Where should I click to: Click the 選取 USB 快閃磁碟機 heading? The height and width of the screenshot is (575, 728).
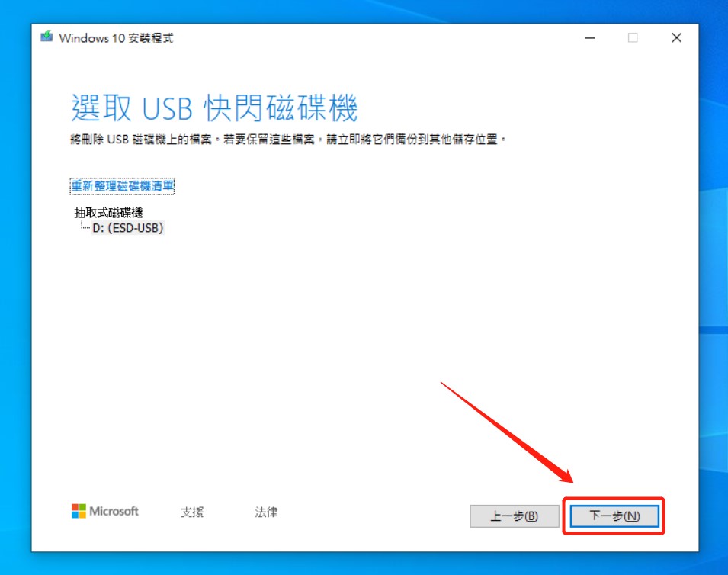pyautogui.click(x=214, y=109)
